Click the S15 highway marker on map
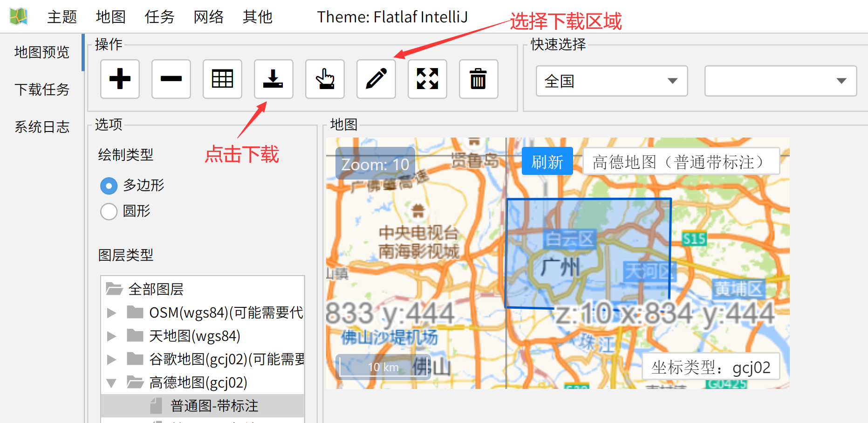The width and height of the screenshot is (868, 423). coord(694,239)
